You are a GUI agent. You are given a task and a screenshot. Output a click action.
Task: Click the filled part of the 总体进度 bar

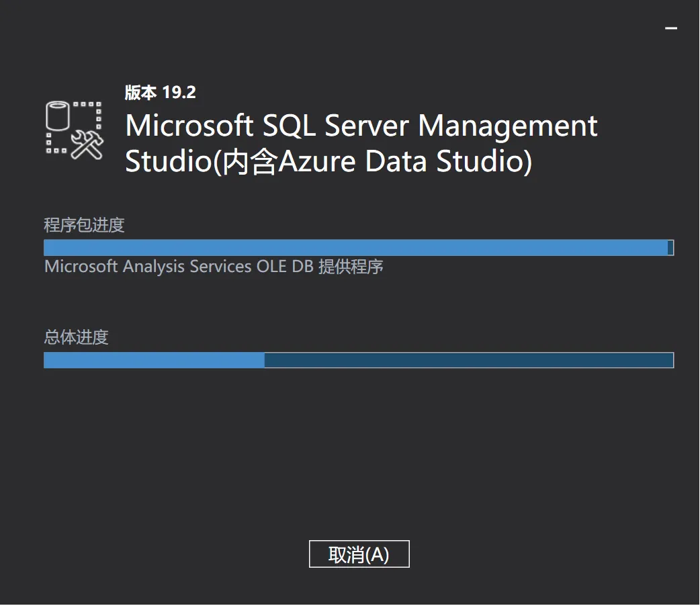154,360
